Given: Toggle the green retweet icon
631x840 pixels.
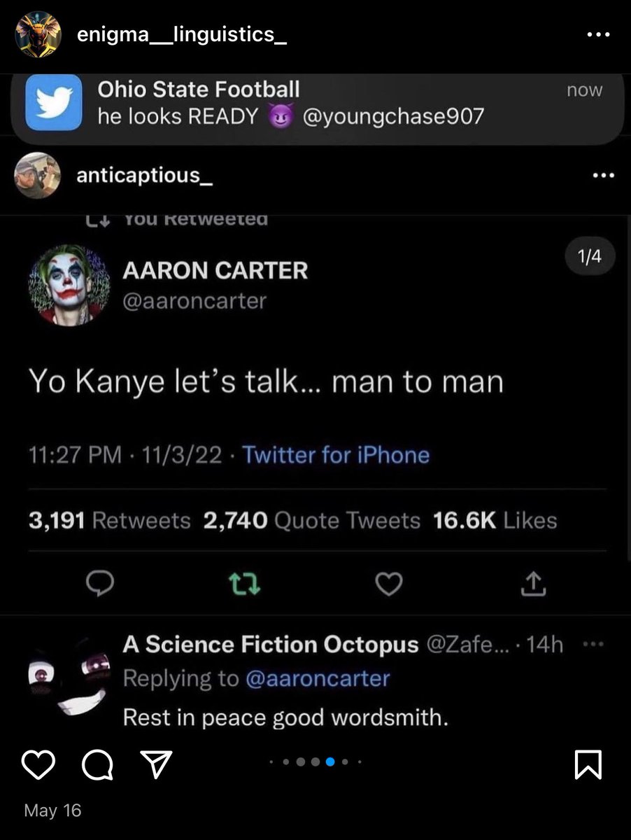Looking at the screenshot, I should pyautogui.click(x=246, y=583).
